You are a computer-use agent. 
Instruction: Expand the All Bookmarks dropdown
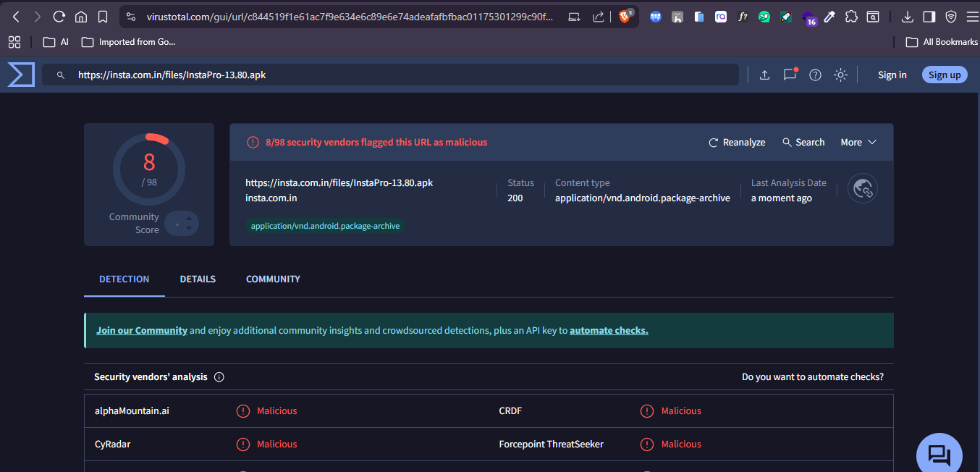coord(941,41)
